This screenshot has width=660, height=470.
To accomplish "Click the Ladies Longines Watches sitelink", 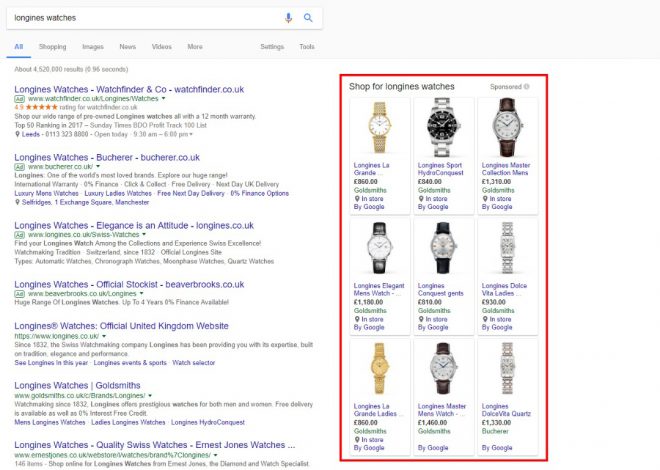I will pos(128,422).
